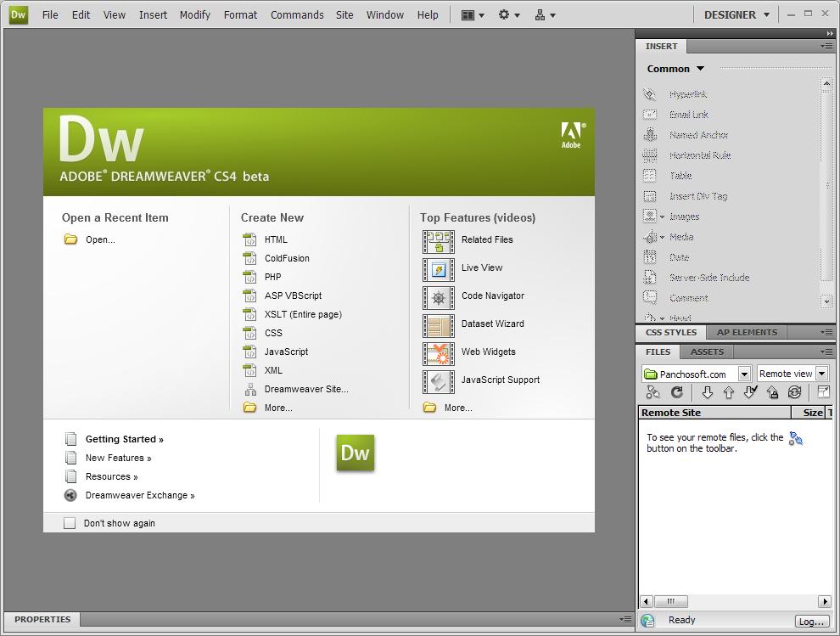This screenshot has height=636, width=840.
Task: Click the Dreamweaver Dw logo in the title bar
Action: coord(18,15)
